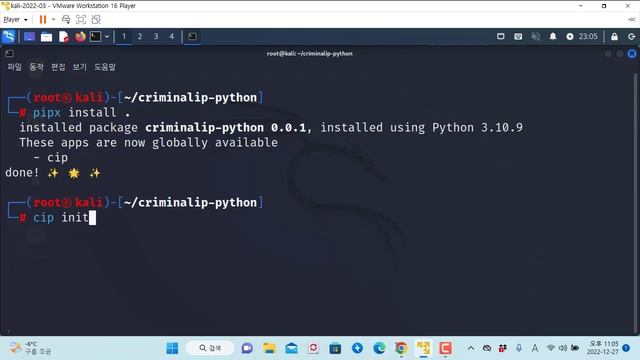Expand the power options arrow beside pause
This screenshot has width=640, height=360.
point(53,20)
